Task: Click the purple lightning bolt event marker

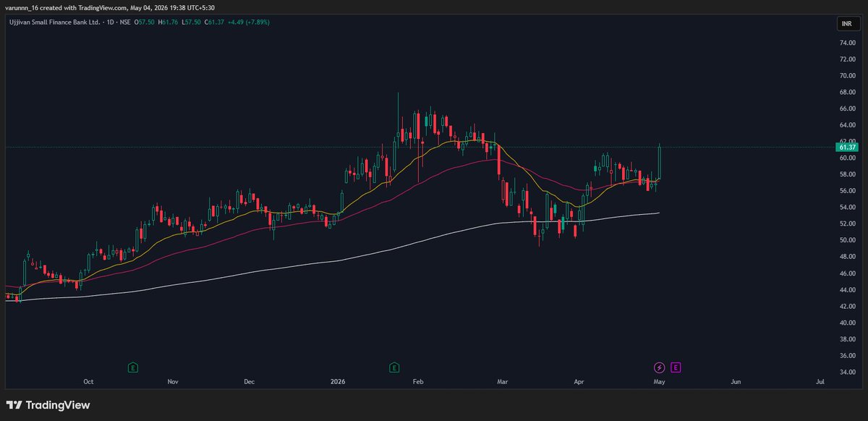Action: point(660,367)
